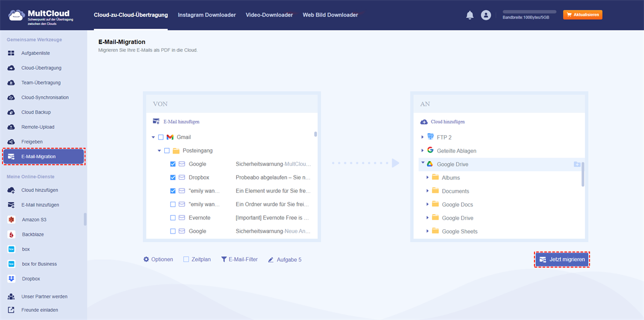Open the user account avatar

coord(486,16)
